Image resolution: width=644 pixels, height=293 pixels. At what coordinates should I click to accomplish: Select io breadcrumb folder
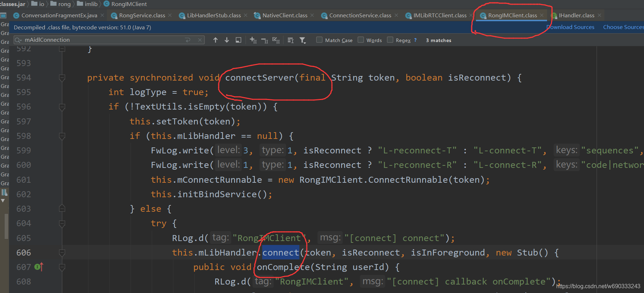point(38,4)
